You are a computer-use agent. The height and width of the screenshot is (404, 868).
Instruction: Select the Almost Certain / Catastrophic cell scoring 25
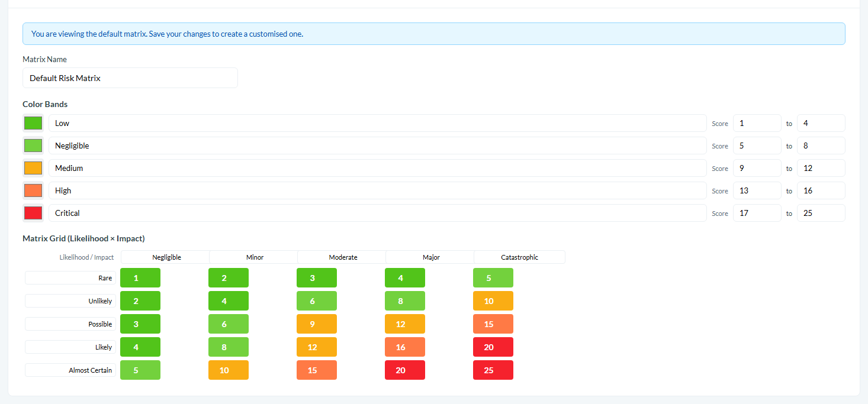[x=493, y=370]
